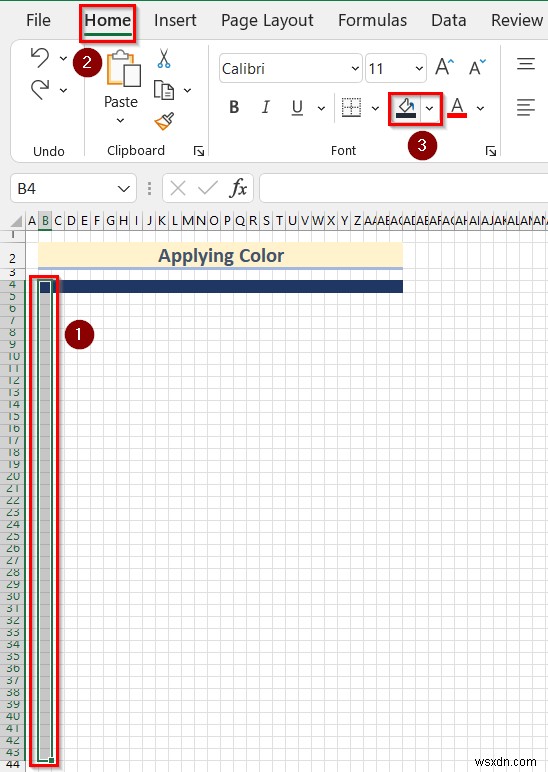Screen dimensions: 548x772
Task: Select the column B header
Action: tap(45, 221)
